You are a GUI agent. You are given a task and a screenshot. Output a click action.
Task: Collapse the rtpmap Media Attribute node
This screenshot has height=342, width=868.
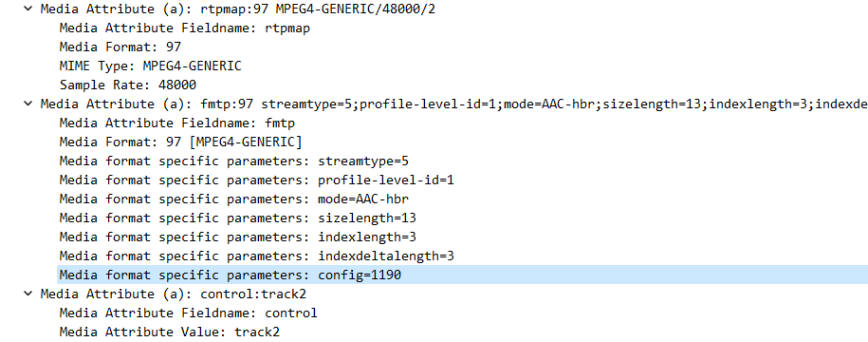(x=28, y=9)
